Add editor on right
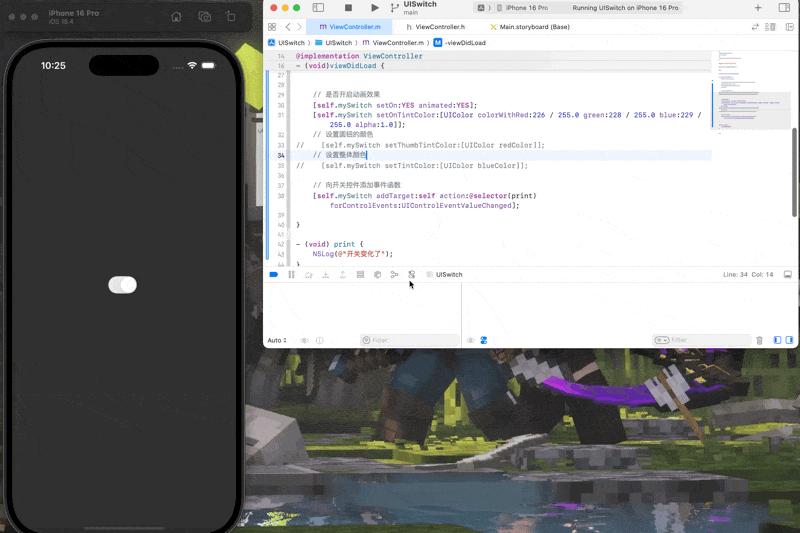Image resolution: width=800 pixels, height=533 pixels. pyautogui.click(x=790, y=27)
